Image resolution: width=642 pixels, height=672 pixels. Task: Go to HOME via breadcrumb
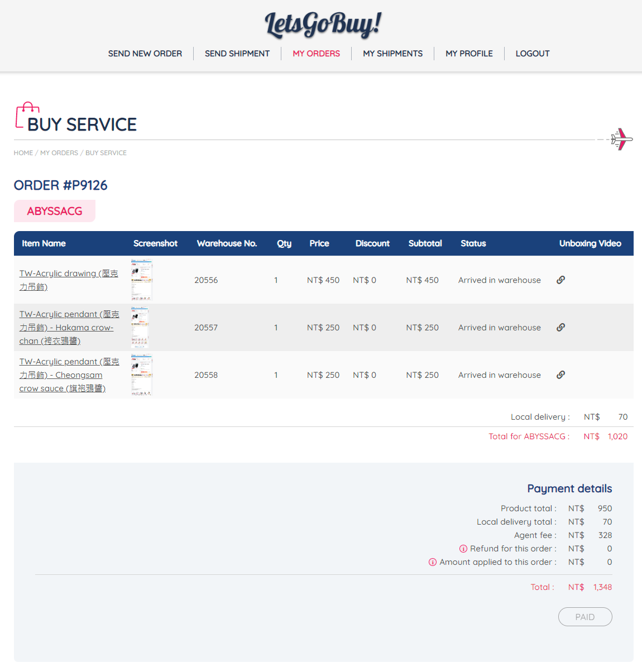click(x=23, y=153)
